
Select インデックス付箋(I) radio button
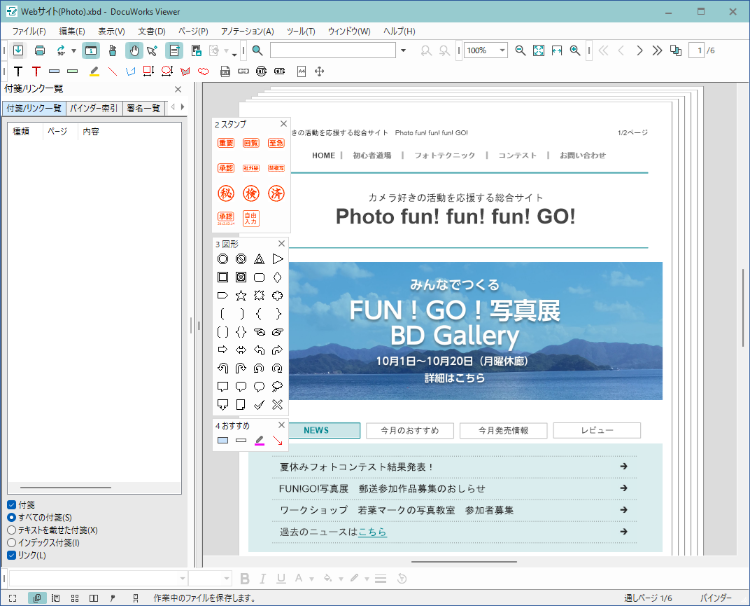coord(11,543)
